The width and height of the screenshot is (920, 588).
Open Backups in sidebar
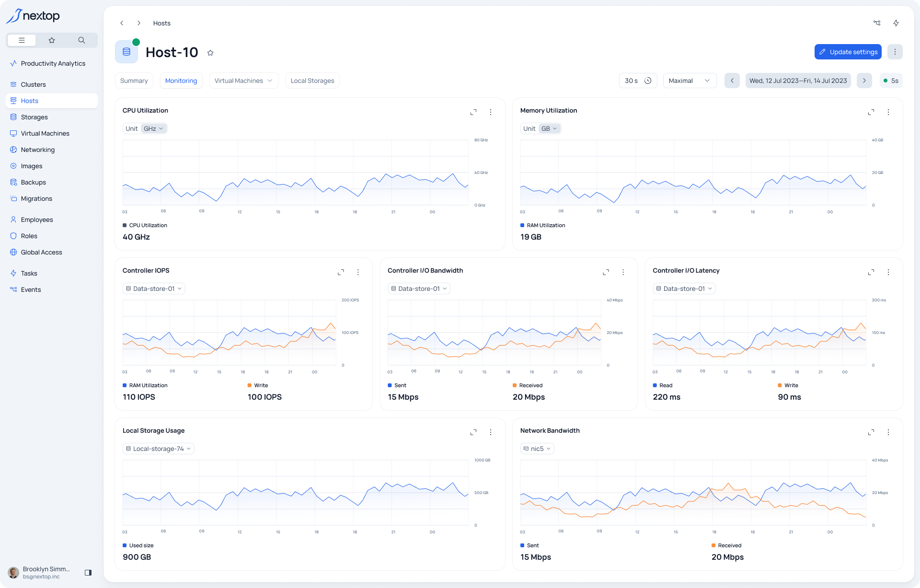[52, 182]
